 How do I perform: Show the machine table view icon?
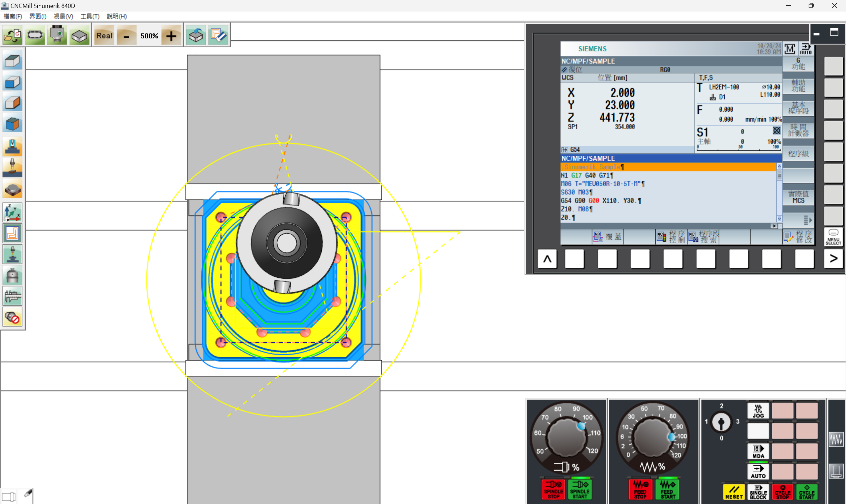pyautogui.click(x=13, y=147)
